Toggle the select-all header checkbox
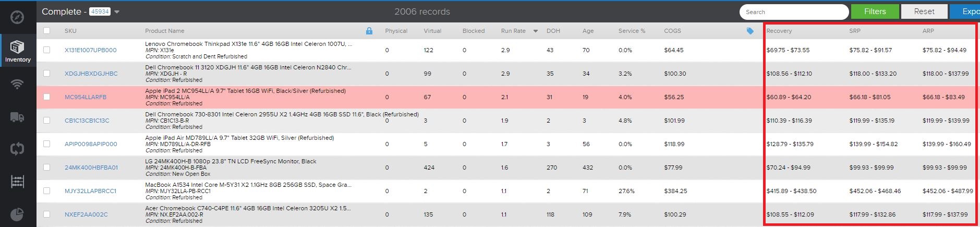 coord(46,31)
